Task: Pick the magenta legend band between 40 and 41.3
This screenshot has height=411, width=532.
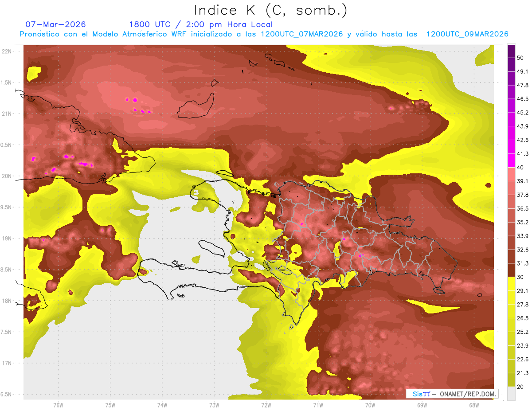Action: pyautogui.click(x=511, y=160)
